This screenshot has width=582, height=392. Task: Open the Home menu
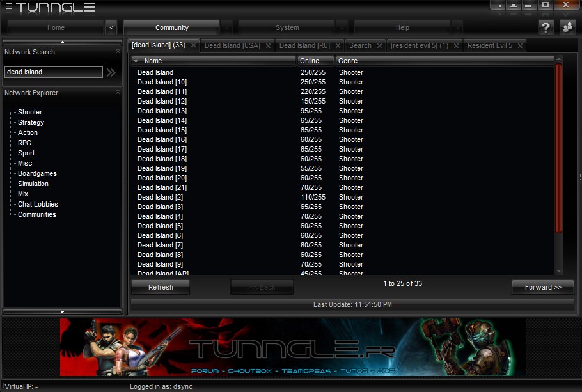[x=56, y=28]
